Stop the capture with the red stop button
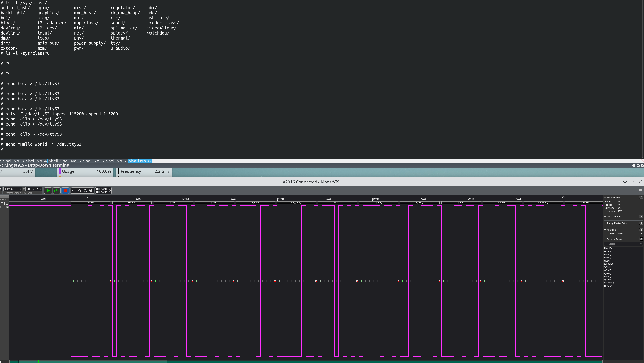 (65, 191)
